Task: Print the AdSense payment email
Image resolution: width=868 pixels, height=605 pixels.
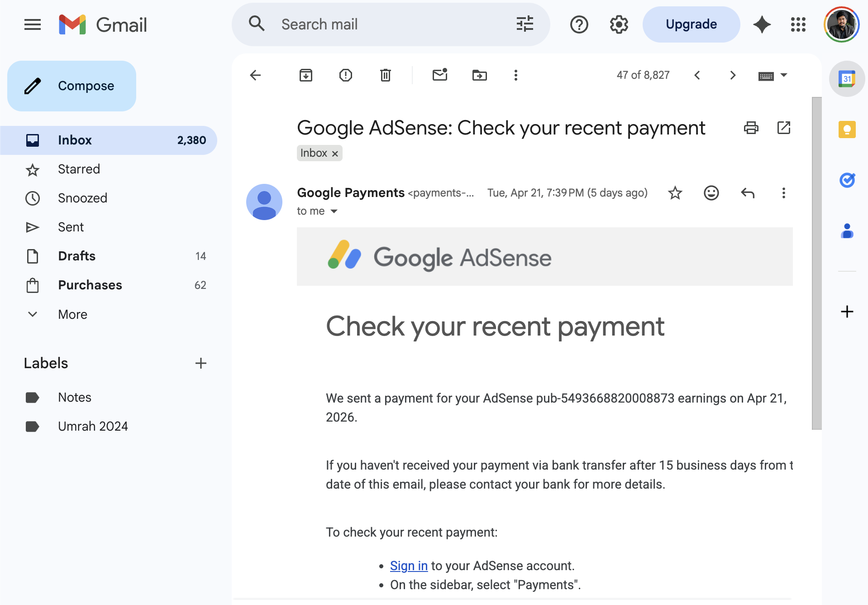Action: (x=751, y=128)
